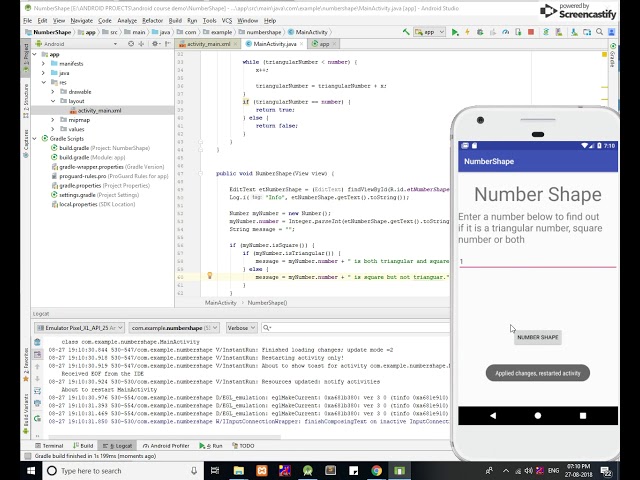The height and width of the screenshot is (480, 640).
Task: Open the Verbose log level dropdown
Action: click(x=241, y=328)
